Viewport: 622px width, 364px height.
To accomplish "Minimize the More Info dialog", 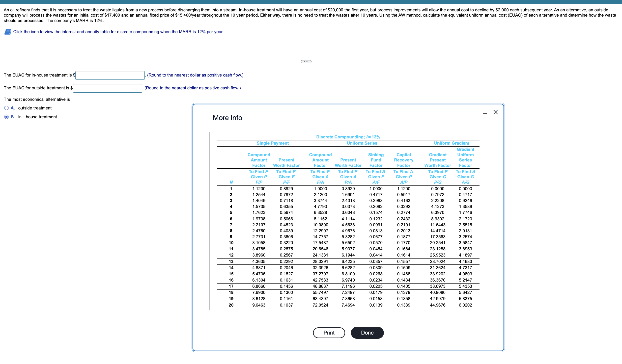I will pos(485,113).
